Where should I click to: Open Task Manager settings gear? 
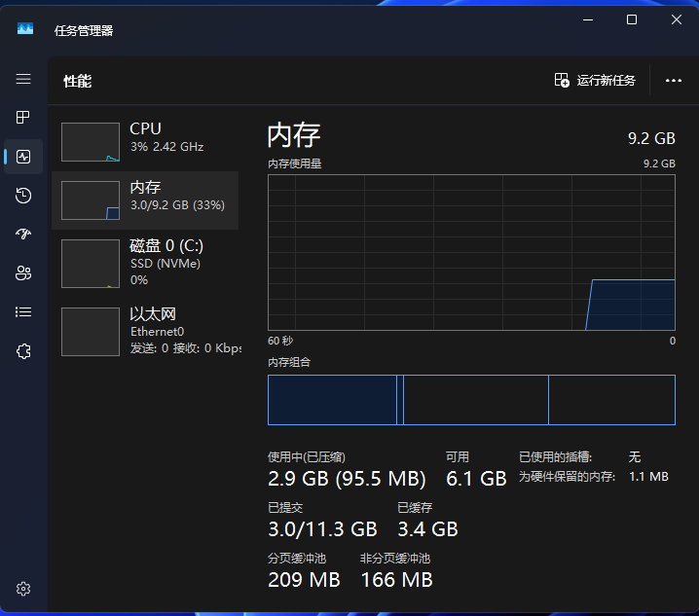23,589
